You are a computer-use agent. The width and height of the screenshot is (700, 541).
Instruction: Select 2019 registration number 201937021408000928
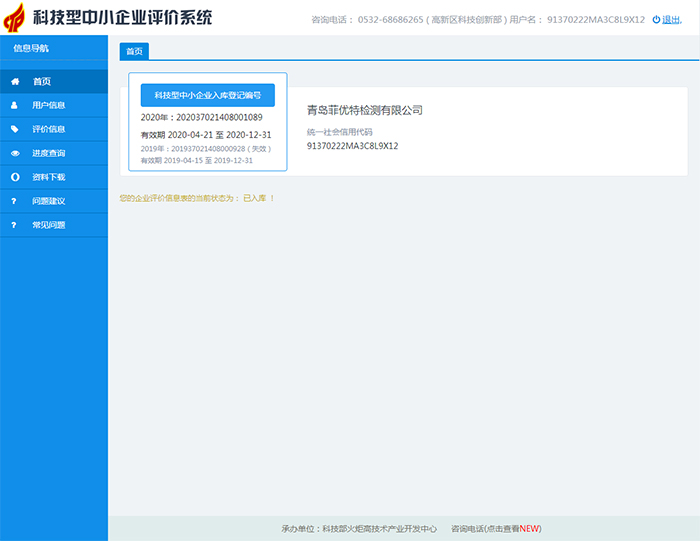208,149
